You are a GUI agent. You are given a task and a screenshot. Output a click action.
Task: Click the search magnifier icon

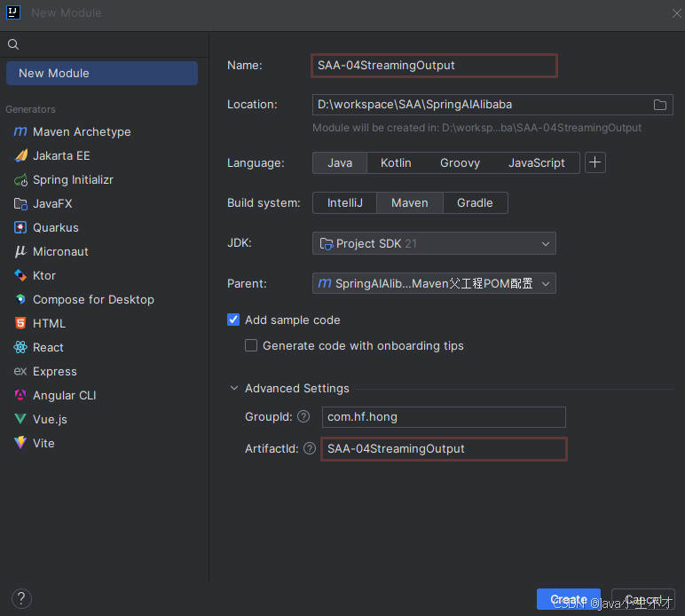(x=13, y=44)
